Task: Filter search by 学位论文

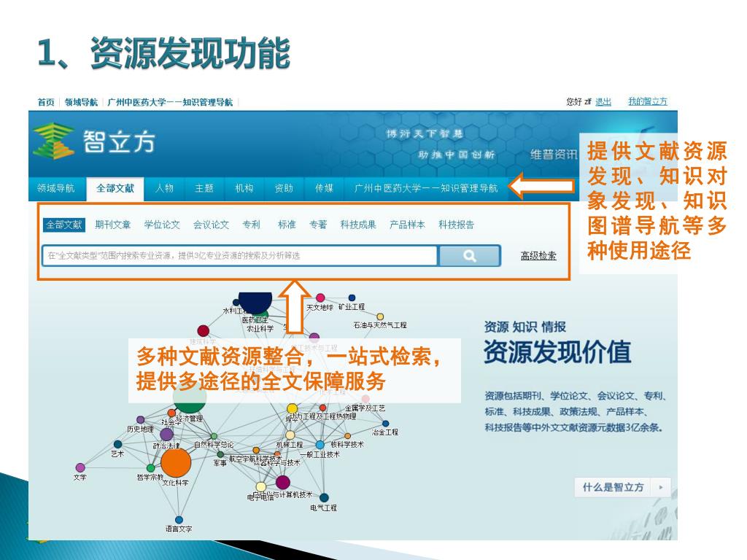Action: tap(162, 225)
